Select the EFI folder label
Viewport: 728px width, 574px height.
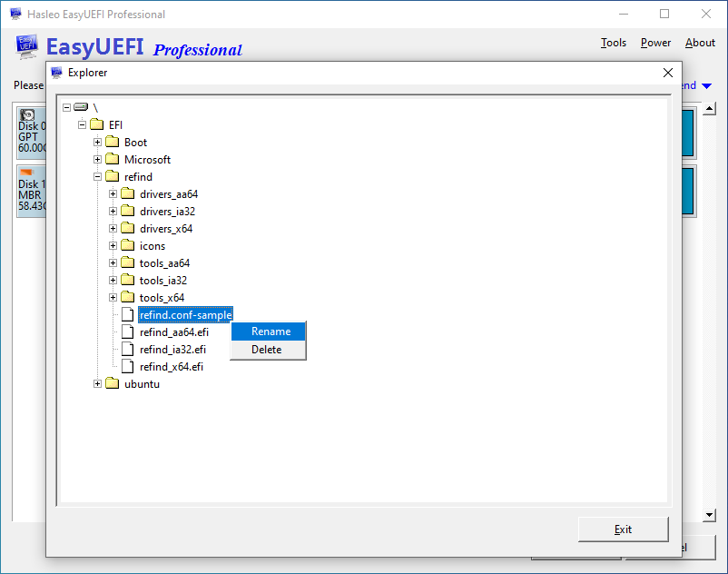[x=115, y=125]
